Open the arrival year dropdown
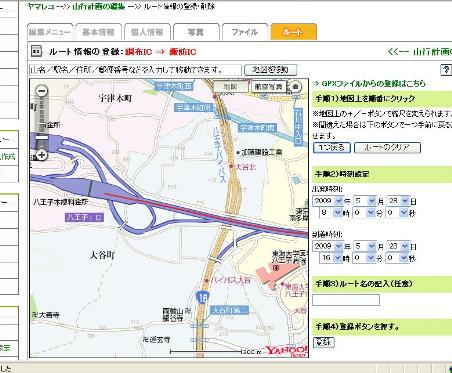This screenshot has width=452, height=373. coord(328,246)
